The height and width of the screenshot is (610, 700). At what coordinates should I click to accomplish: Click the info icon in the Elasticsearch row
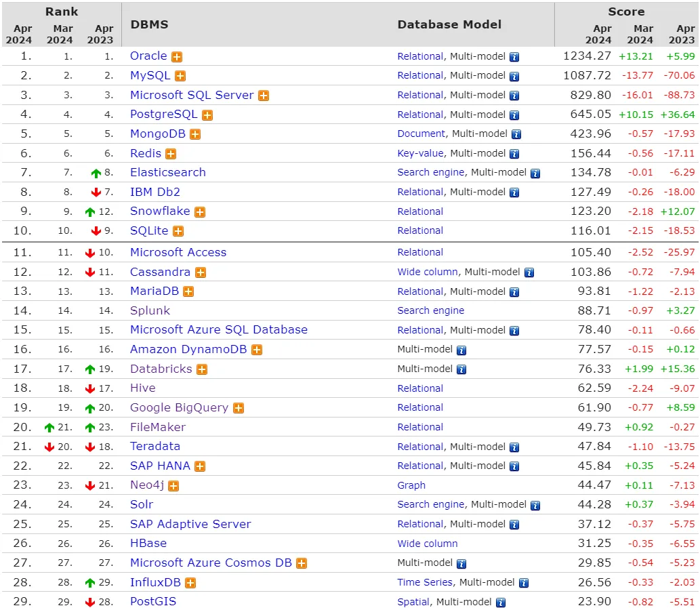pos(535,174)
